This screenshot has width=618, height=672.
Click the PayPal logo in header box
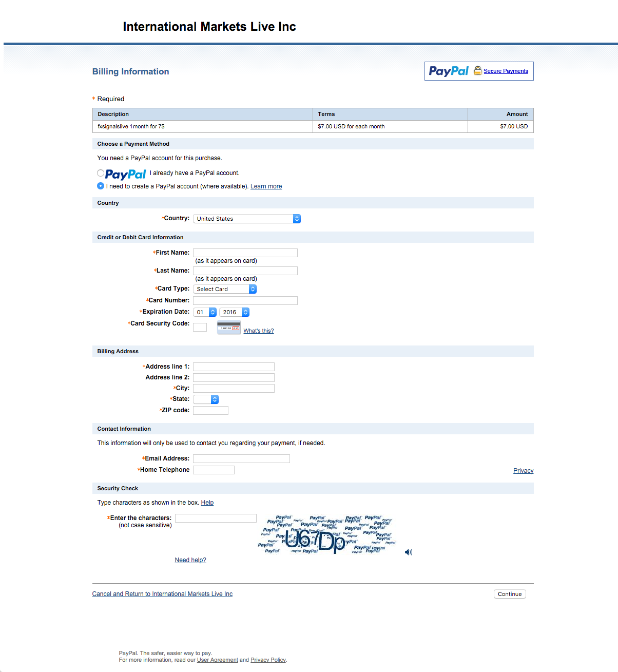[449, 71]
